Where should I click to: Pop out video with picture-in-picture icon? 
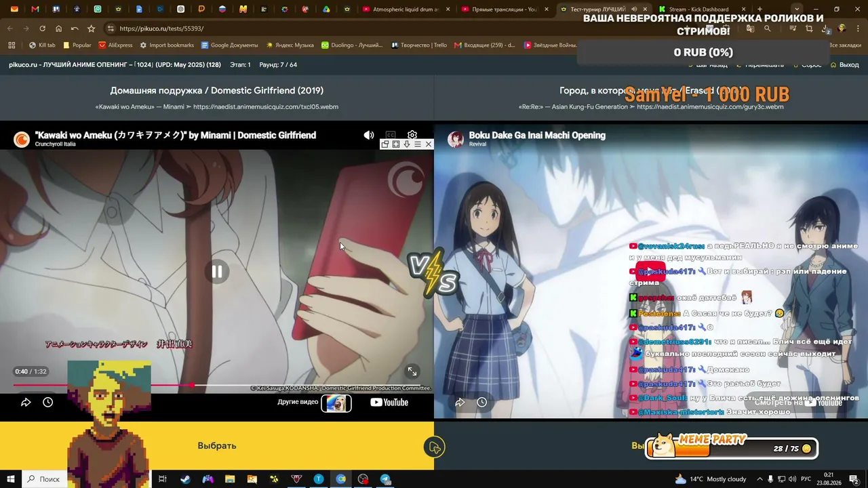tap(385, 144)
